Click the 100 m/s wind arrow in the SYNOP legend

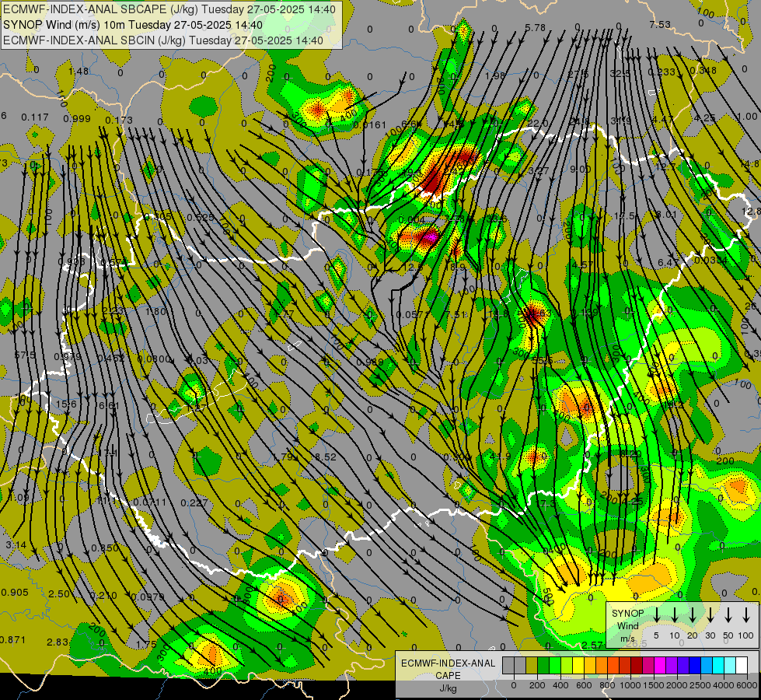point(746,614)
